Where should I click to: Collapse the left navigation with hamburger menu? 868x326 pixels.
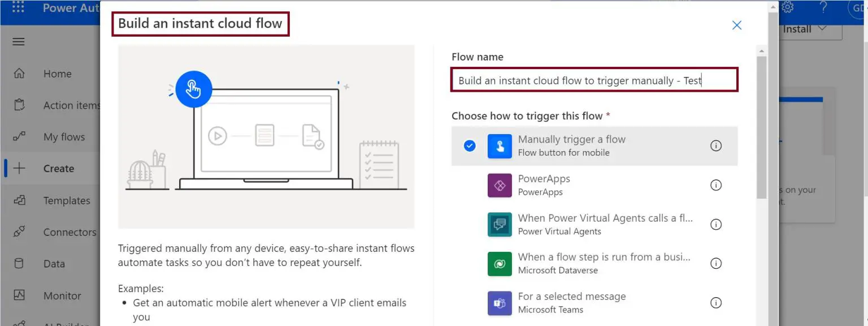[19, 41]
